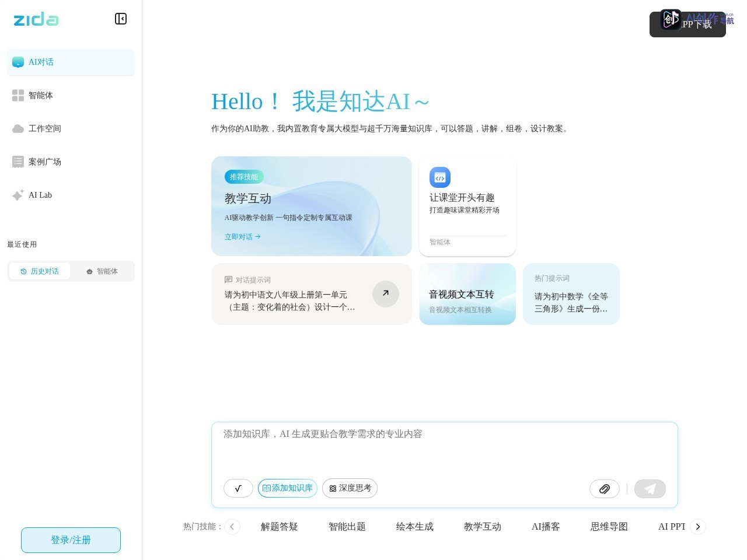Select the 智能出题 skill

347,527
